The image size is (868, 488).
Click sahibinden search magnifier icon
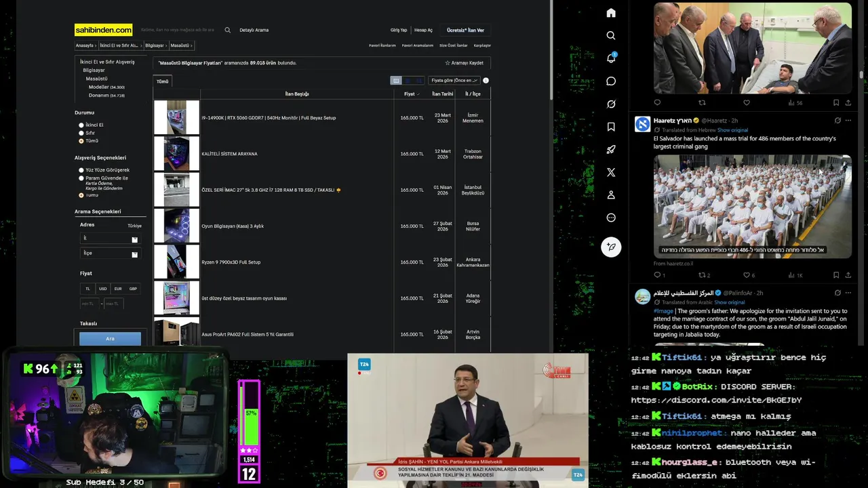pyautogui.click(x=227, y=30)
